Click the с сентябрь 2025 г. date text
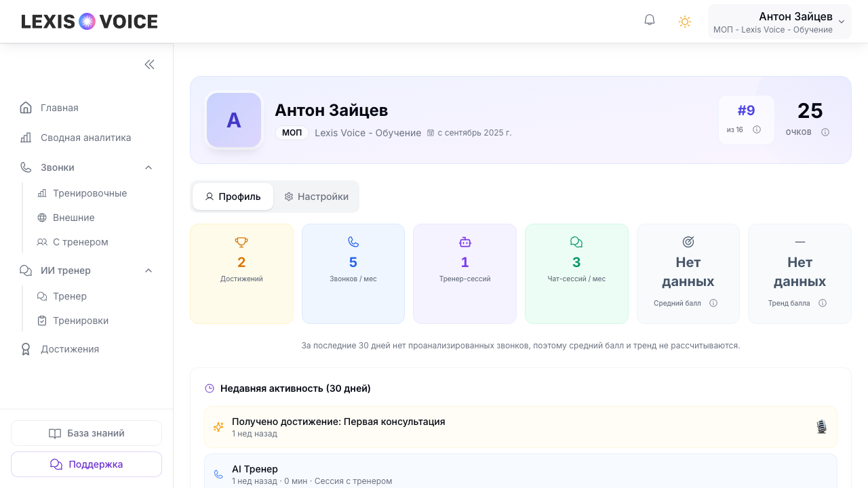 point(474,133)
